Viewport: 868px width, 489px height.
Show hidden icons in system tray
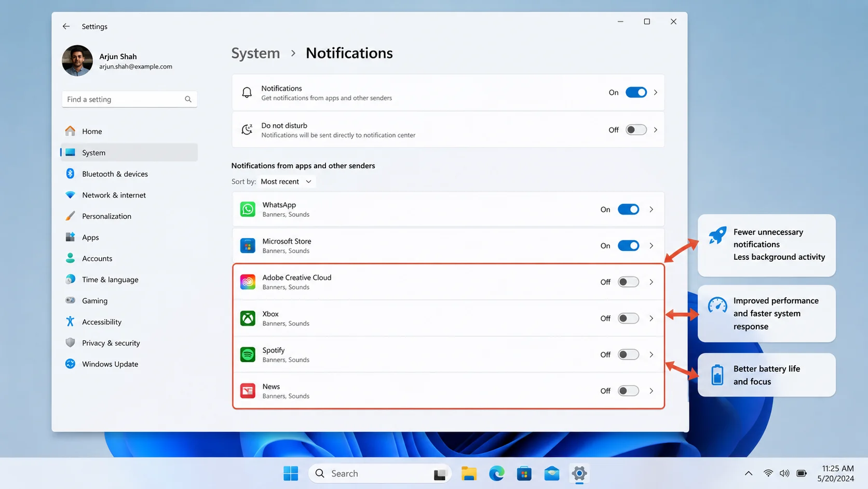749,473
